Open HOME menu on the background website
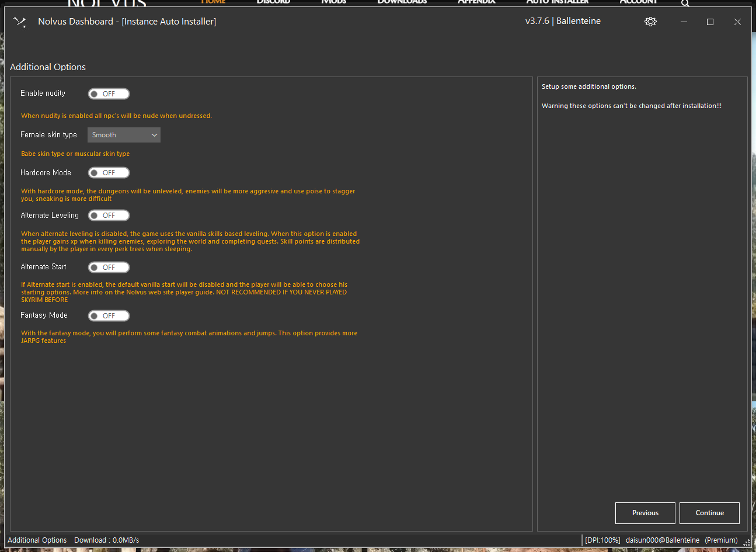The width and height of the screenshot is (756, 552). tap(213, 2)
